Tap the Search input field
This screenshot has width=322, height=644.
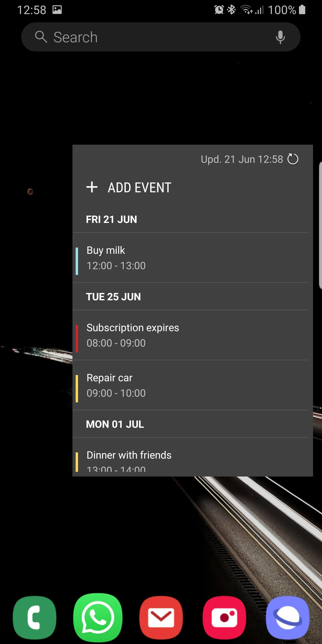click(160, 37)
